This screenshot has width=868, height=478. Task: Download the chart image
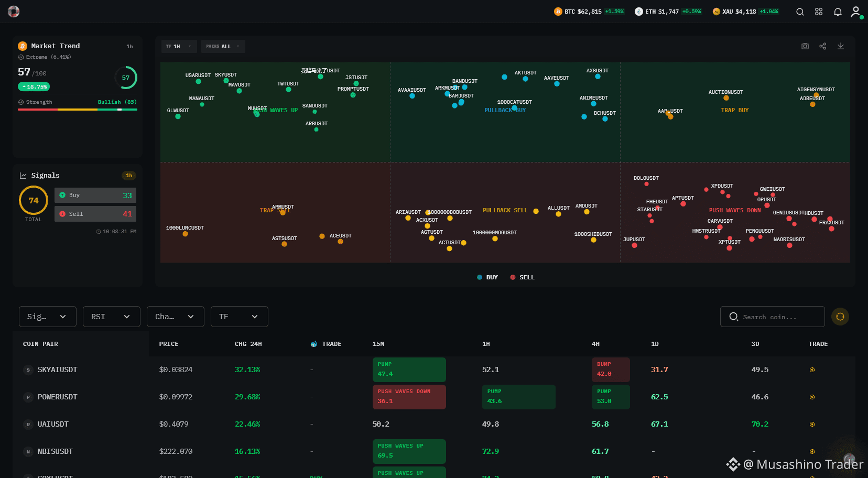click(x=841, y=46)
